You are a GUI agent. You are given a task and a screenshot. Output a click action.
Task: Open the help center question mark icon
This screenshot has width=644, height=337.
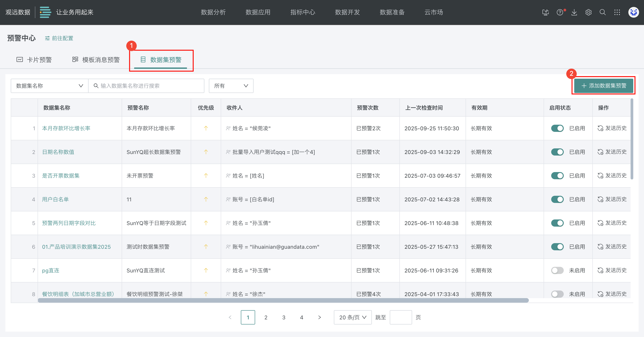pos(560,12)
